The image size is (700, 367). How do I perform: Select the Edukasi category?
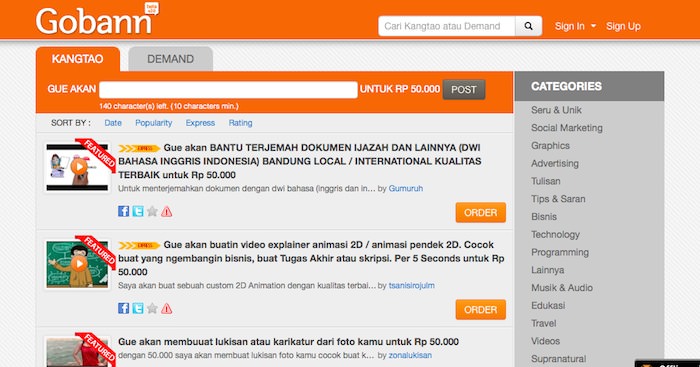(x=548, y=305)
